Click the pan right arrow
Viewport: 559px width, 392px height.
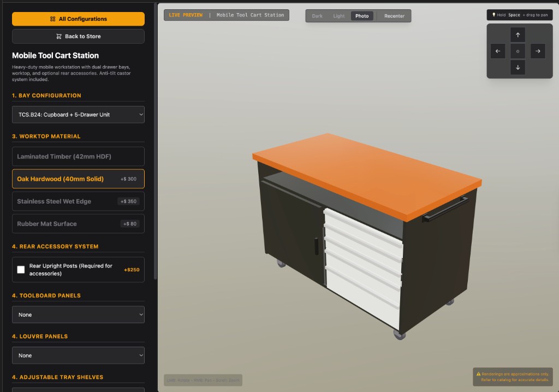coord(538,51)
